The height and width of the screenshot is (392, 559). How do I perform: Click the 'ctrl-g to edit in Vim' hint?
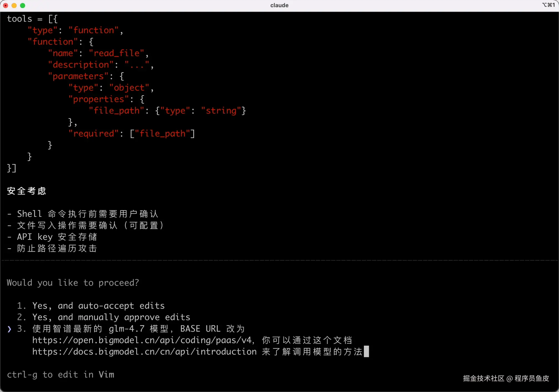61,375
